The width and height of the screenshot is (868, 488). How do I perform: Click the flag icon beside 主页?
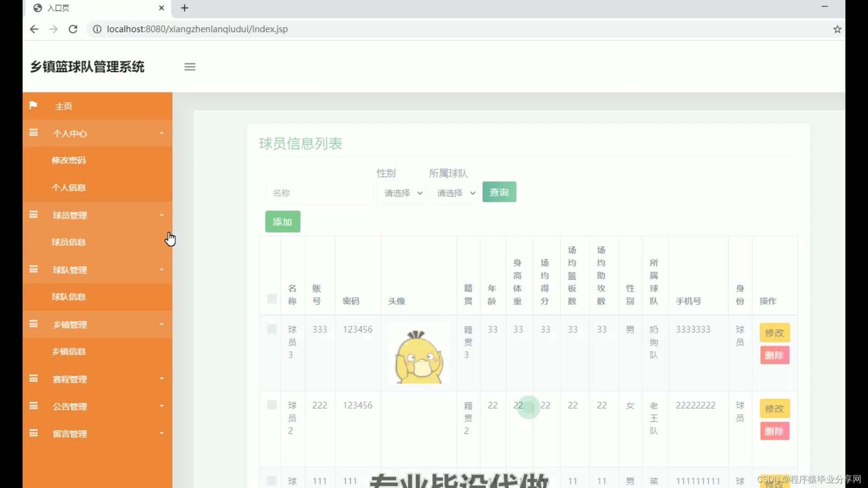click(33, 105)
